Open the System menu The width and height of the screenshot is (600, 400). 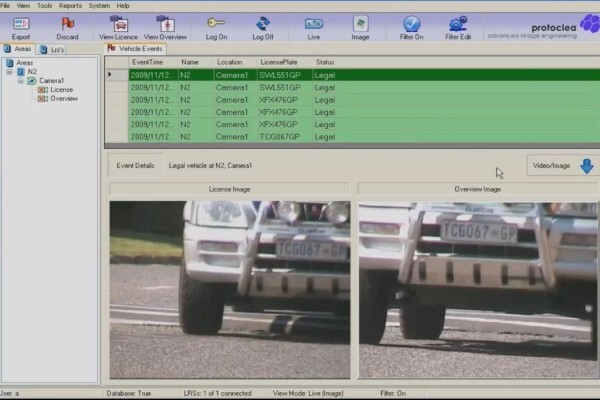(99, 6)
